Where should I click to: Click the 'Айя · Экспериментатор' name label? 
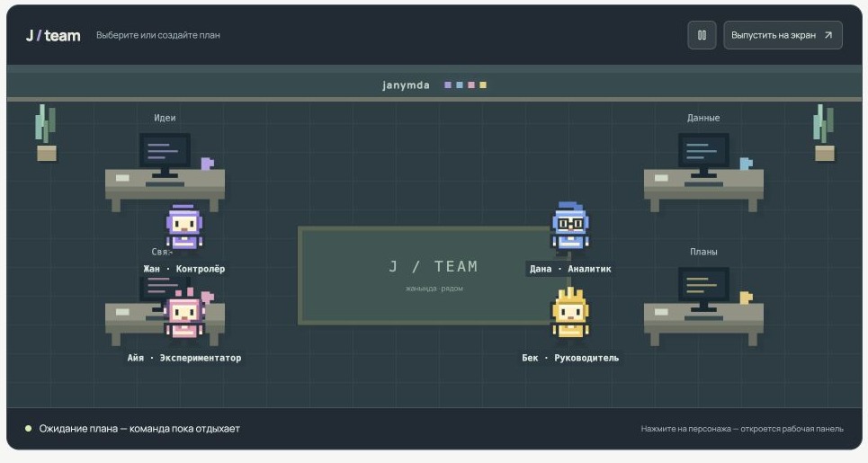184,358
